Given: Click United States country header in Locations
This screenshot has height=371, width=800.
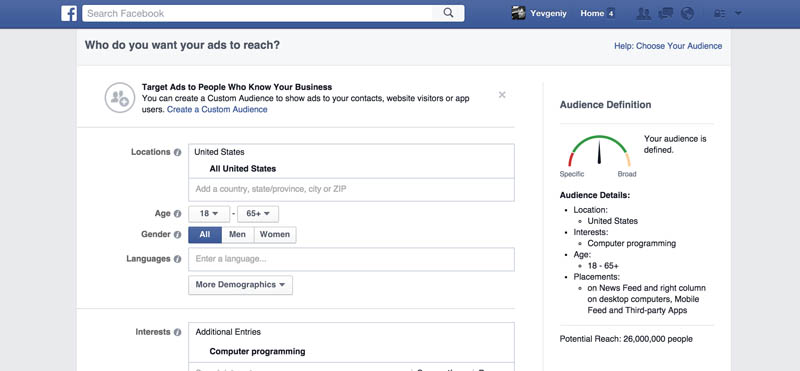Looking at the screenshot, I should click(219, 152).
